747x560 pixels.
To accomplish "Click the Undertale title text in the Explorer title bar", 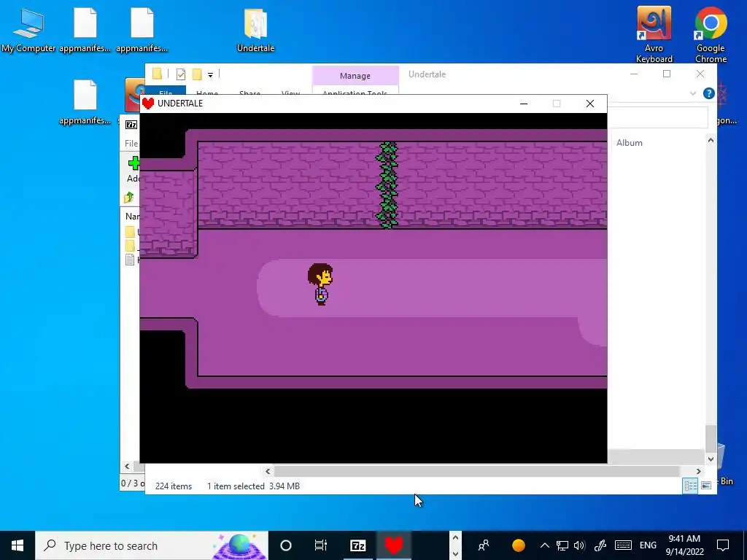I will pos(427,74).
